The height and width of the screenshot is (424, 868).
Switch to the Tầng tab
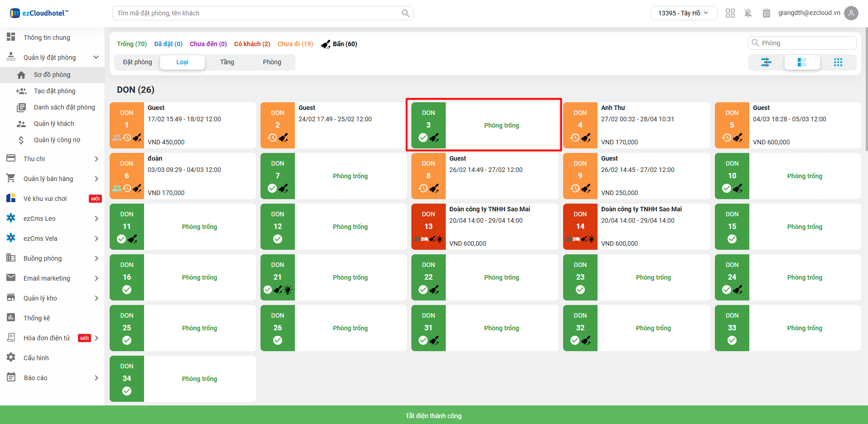[227, 62]
